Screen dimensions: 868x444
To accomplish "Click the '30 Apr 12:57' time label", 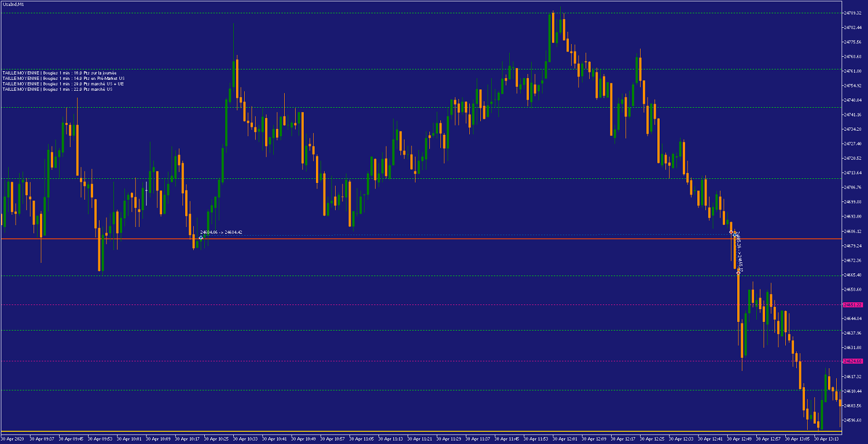I will point(768,438).
